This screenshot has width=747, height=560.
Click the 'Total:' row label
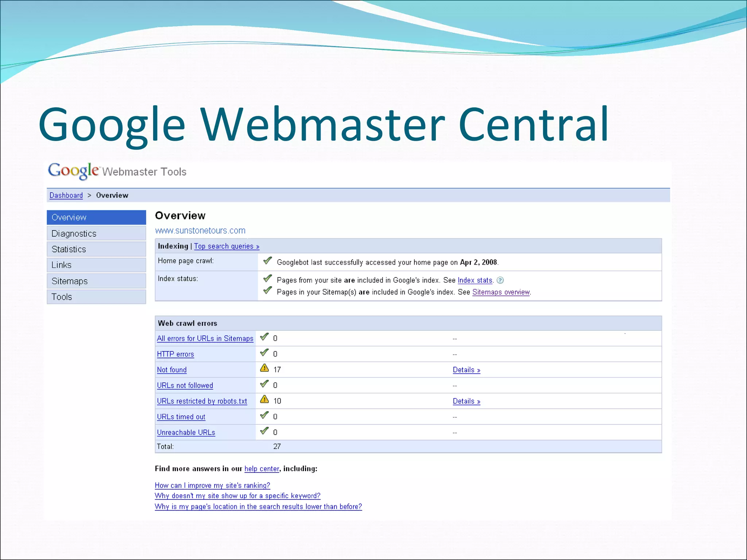point(165,447)
